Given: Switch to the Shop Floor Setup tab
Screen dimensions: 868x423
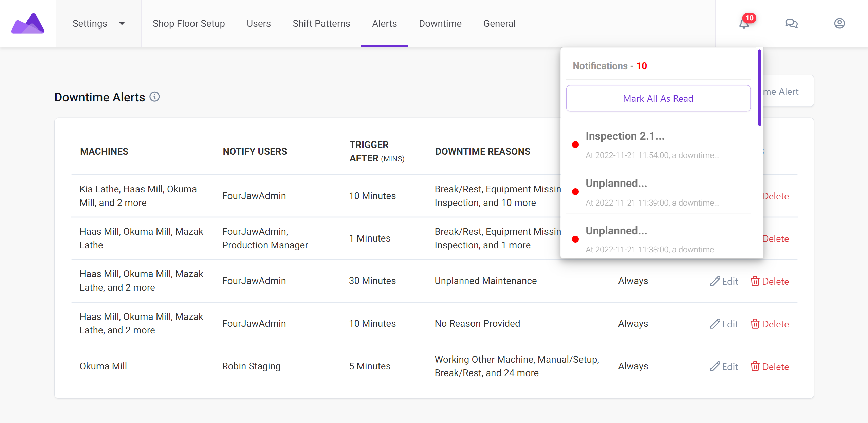Looking at the screenshot, I should click(x=189, y=23).
